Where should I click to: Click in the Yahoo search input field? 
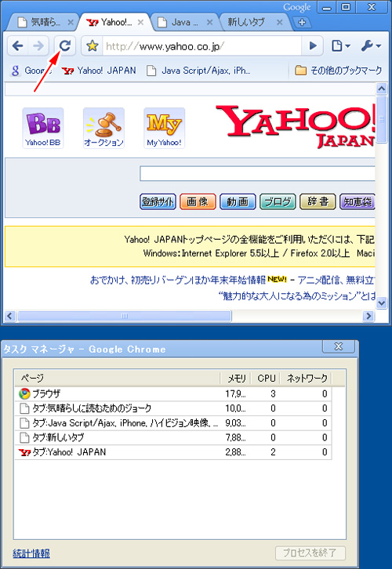[257, 173]
